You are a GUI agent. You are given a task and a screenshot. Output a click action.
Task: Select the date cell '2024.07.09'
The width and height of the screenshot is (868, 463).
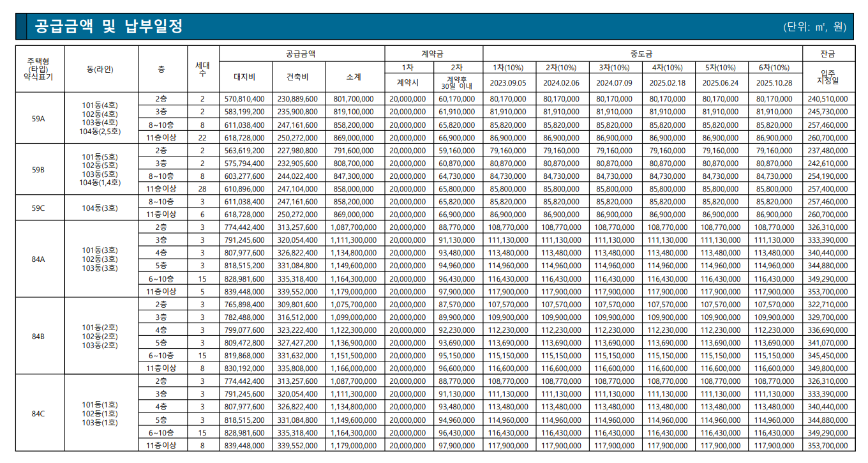tap(615, 83)
